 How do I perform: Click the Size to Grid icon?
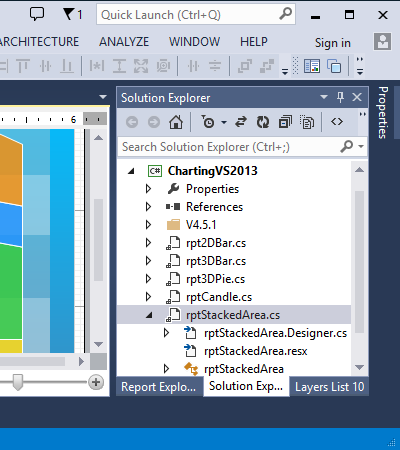click(x=163, y=66)
